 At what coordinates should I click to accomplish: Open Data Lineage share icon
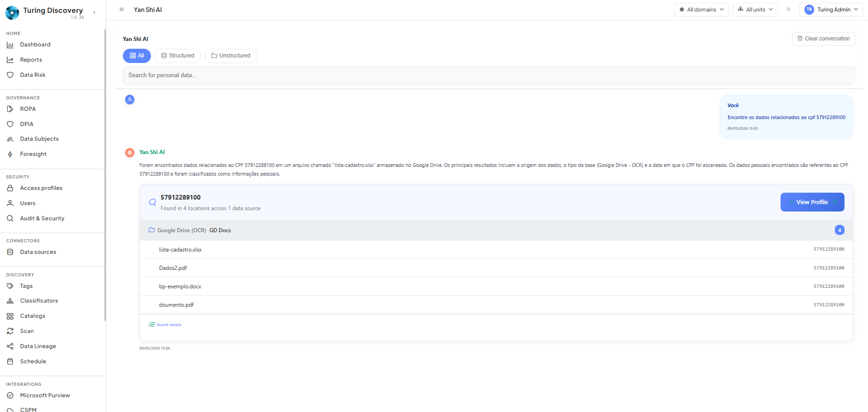point(10,346)
